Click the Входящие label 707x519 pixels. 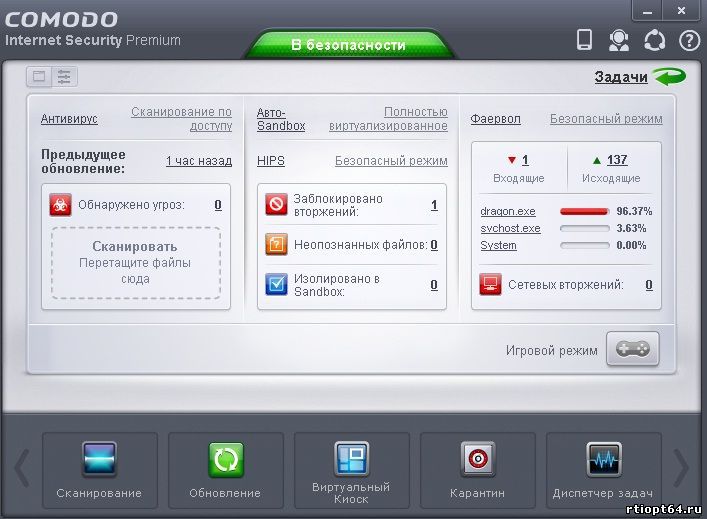pos(519,179)
